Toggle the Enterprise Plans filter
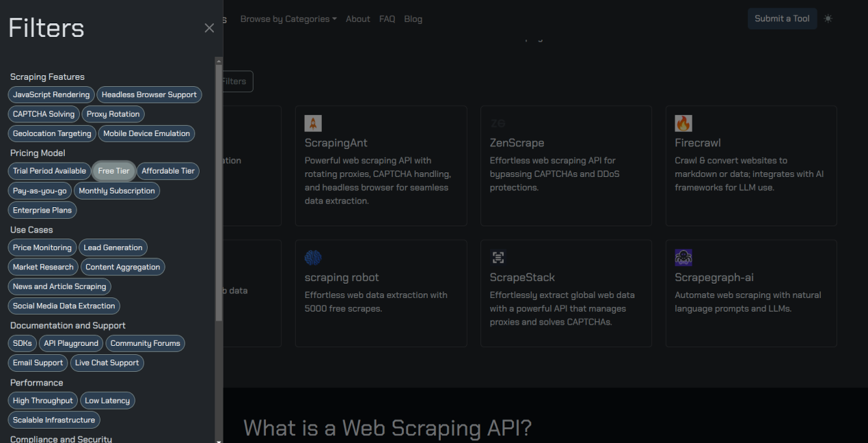This screenshot has height=443, width=868. pos(42,210)
